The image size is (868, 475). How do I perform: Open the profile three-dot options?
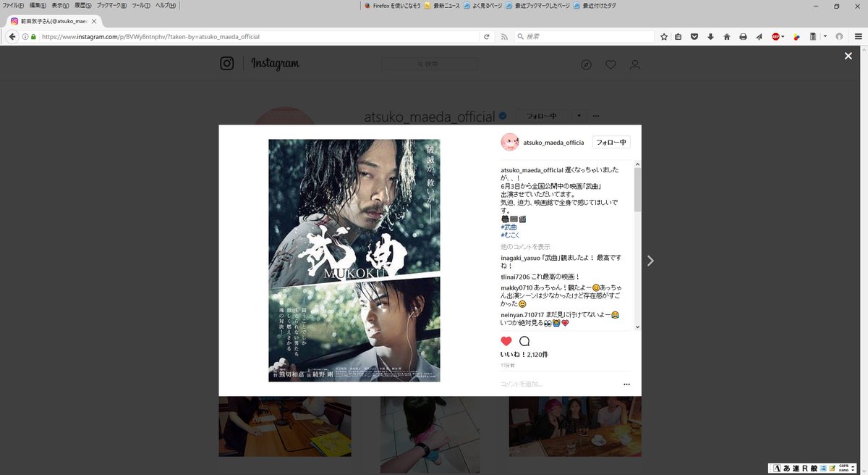[x=596, y=116]
